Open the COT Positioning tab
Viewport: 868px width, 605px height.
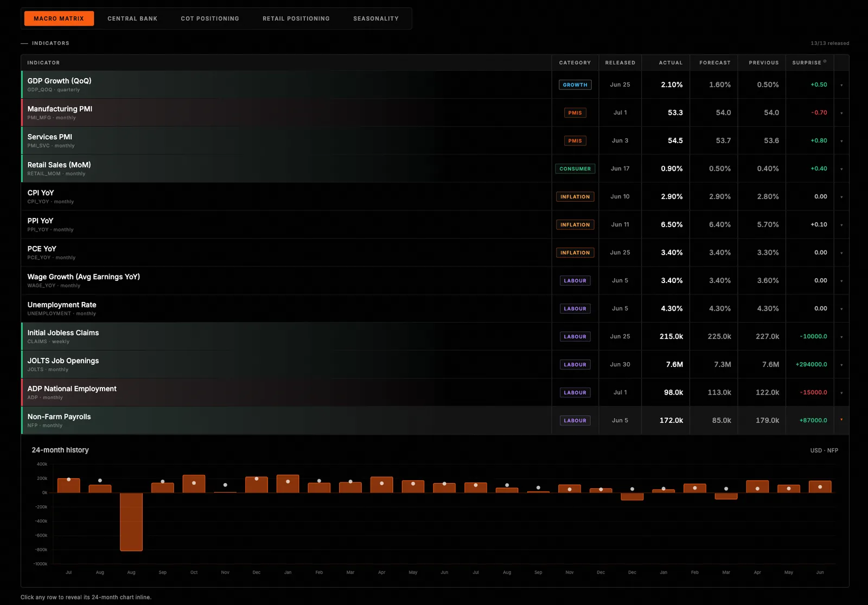tap(210, 18)
